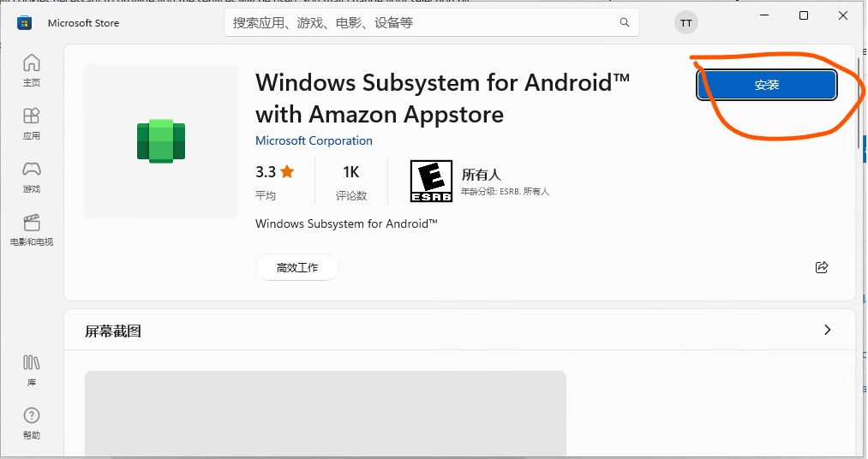The height and width of the screenshot is (459, 868).
Task: Click the search magnifier icon
Action: pos(625,22)
